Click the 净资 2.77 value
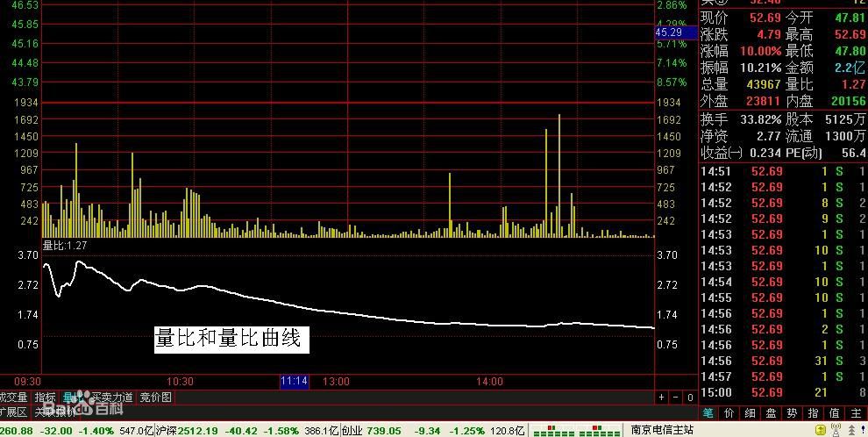Viewport: 868px width, 437px height. pos(768,136)
